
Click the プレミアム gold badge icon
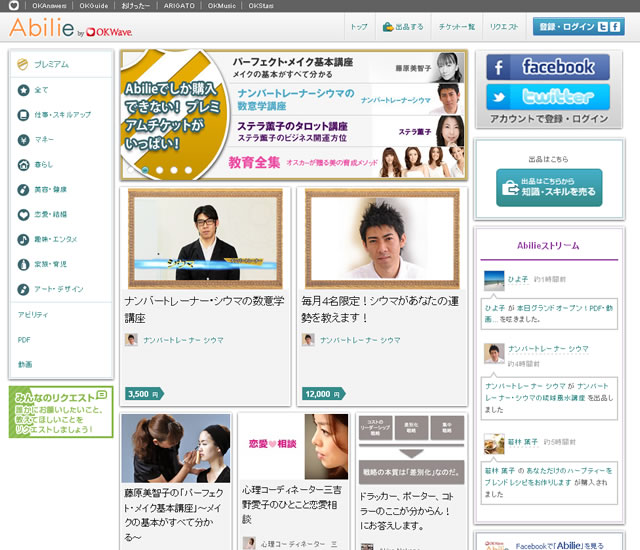[23, 64]
